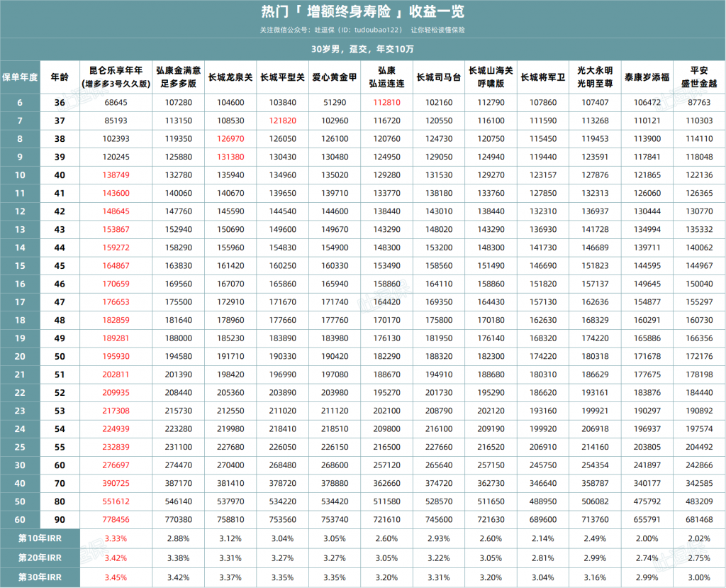
Task: Select the 第20年IRR row label
Action: (40, 558)
